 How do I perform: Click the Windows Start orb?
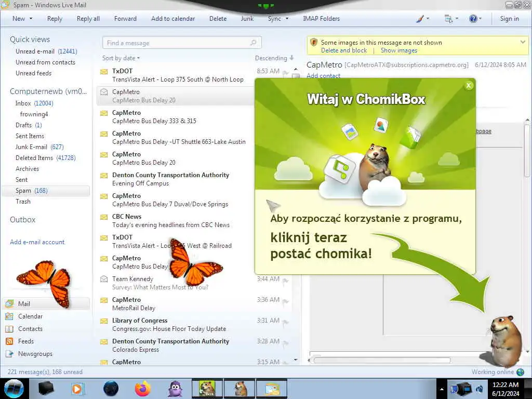tap(14, 389)
